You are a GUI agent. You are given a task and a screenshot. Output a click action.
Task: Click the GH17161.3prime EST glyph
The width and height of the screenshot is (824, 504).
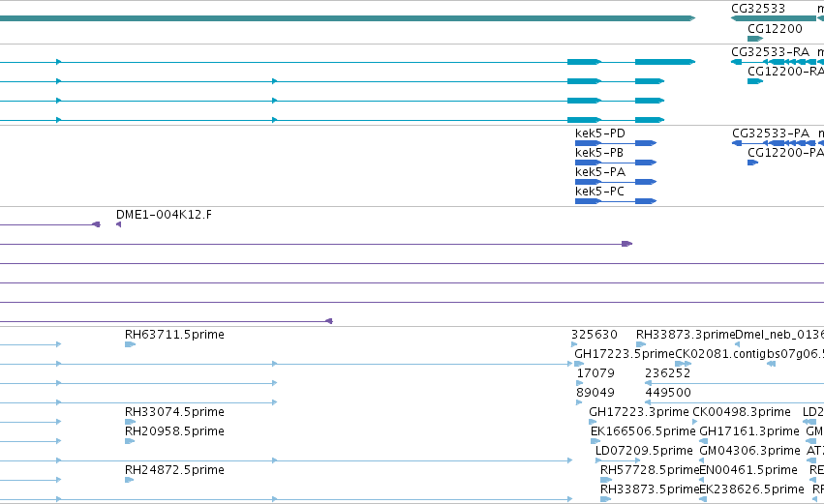coord(703,441)
